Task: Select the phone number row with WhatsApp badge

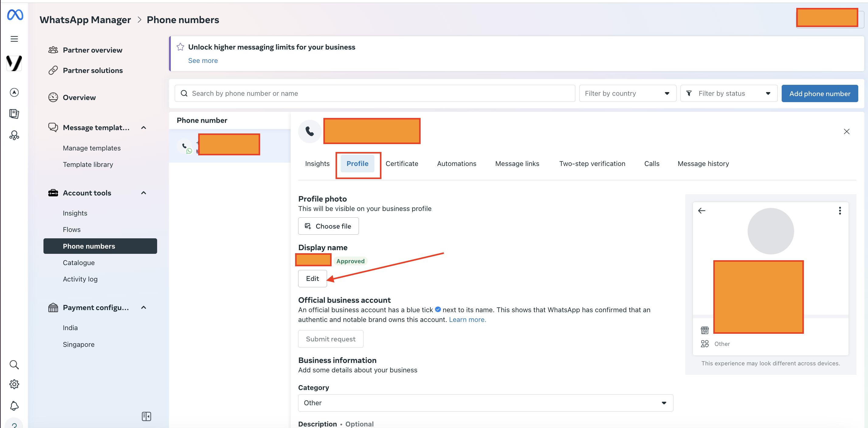Action: click(229, 146)
